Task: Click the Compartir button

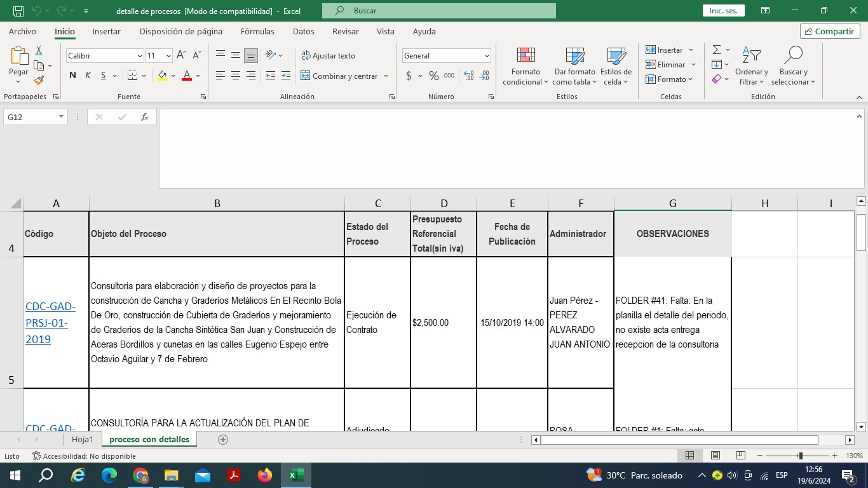Action: pyautogui.click(x=830, y=31)
